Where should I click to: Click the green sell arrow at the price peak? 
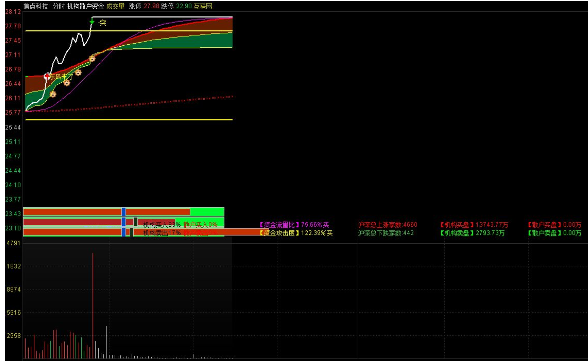point(92,22)
